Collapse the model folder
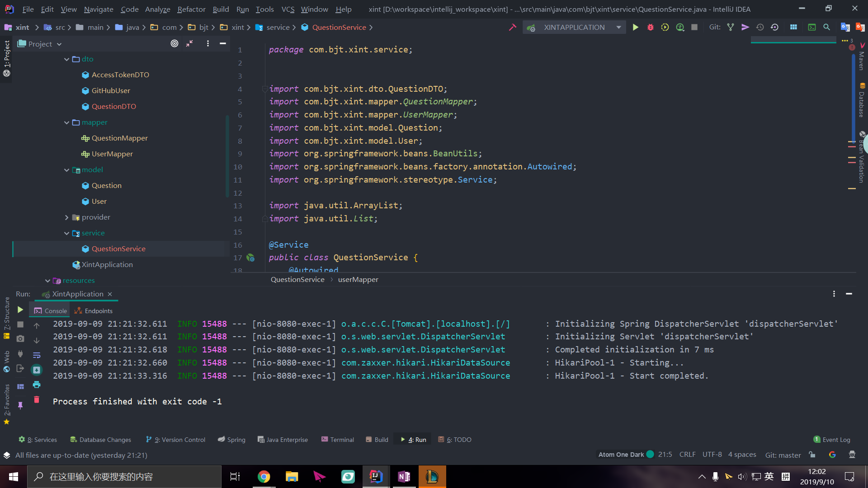Viewport: 868px width, 488px height. pyautogui.click(x=66, y=170)
